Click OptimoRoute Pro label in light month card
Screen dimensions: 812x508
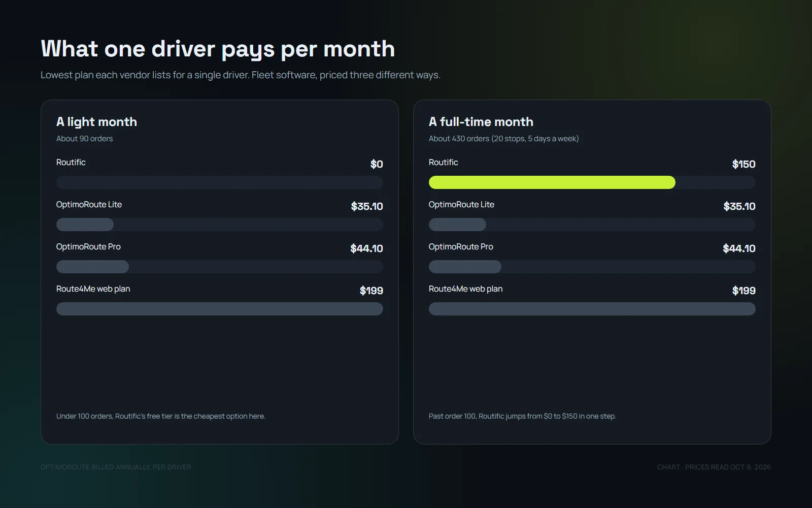point(88,247)
